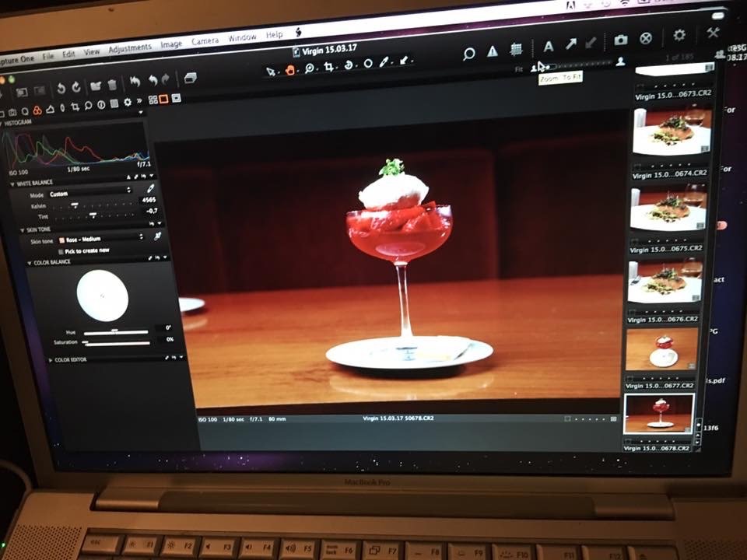Select the Rotate cursor tool

349,65
